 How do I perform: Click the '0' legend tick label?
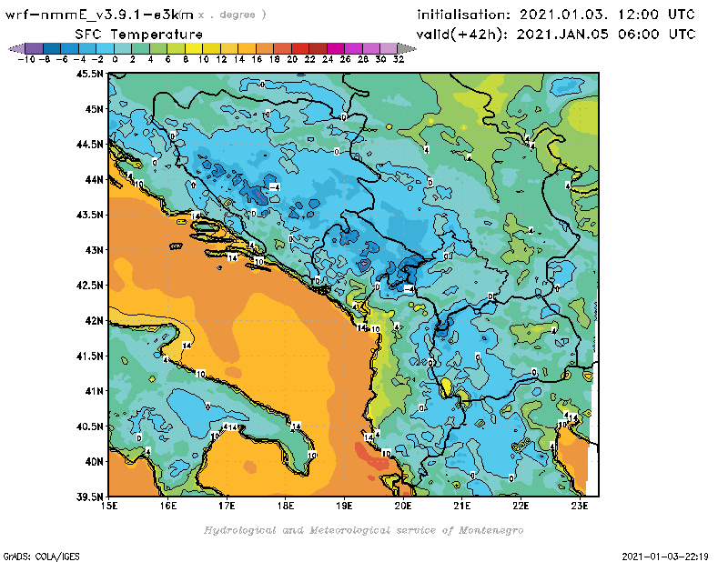pyautogui.click(x=115, y=60)
